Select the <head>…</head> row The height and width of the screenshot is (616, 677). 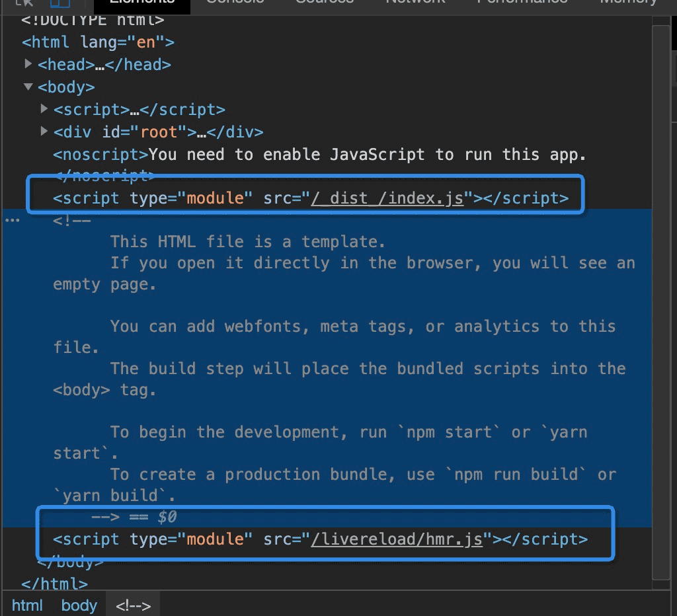[x=104, y=65]
